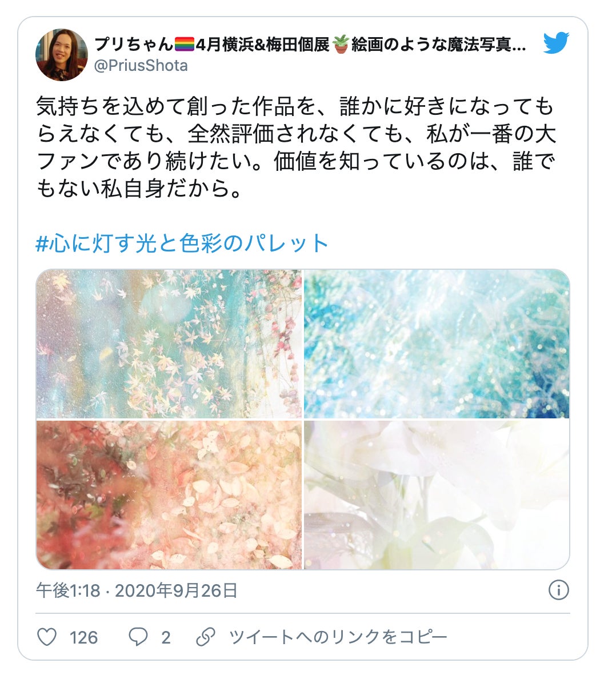The width and height of the screenshot is (616, 679).
Task: Open the tweet info circle icon
Action: click(x=558, y=590)
